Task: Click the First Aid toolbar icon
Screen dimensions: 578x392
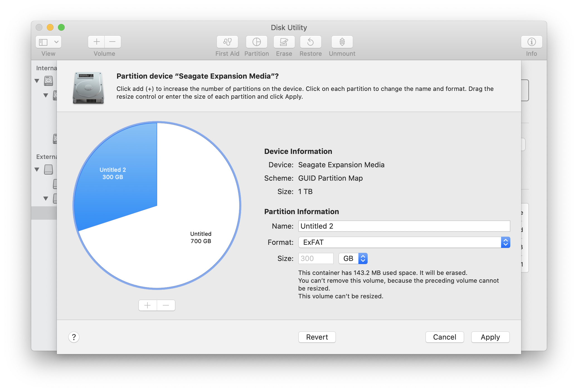Action: pyautogui.click(x=227, y=42)
